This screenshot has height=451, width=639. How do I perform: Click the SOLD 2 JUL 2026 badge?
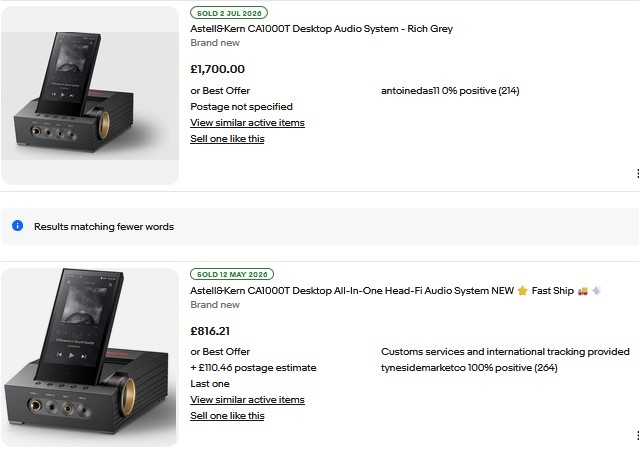229,13
